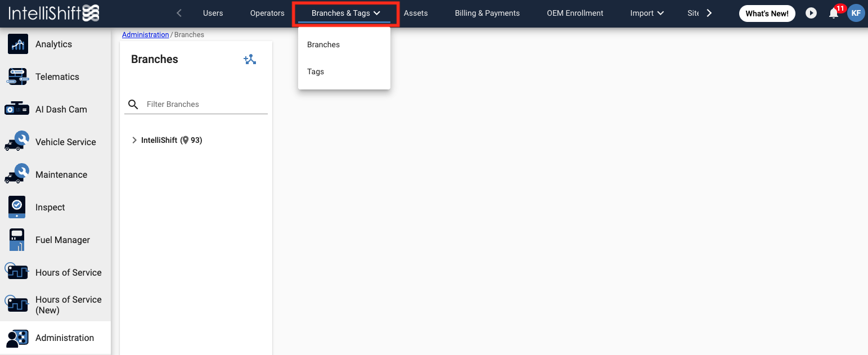Switch to the Assets tab
The image size is (868, 355).
click(x=416, y=13)
